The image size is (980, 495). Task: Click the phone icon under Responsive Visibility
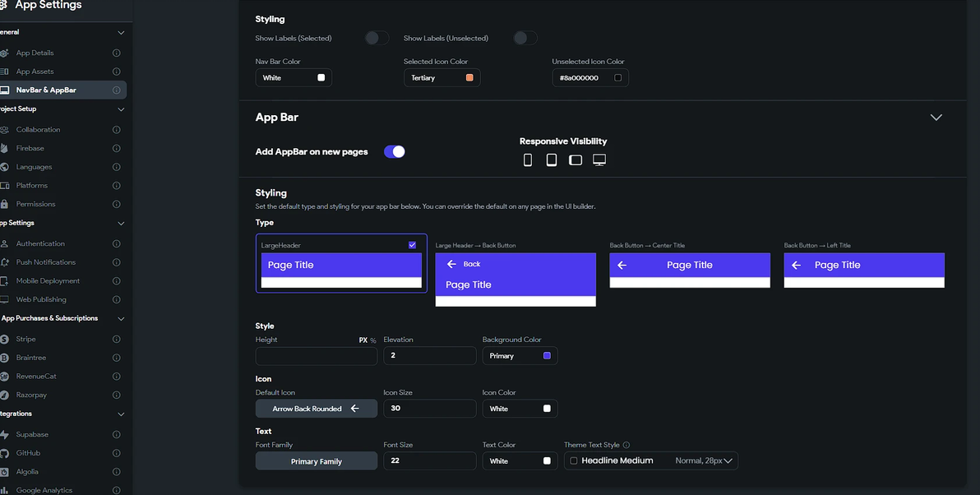[x=528, y=160]
